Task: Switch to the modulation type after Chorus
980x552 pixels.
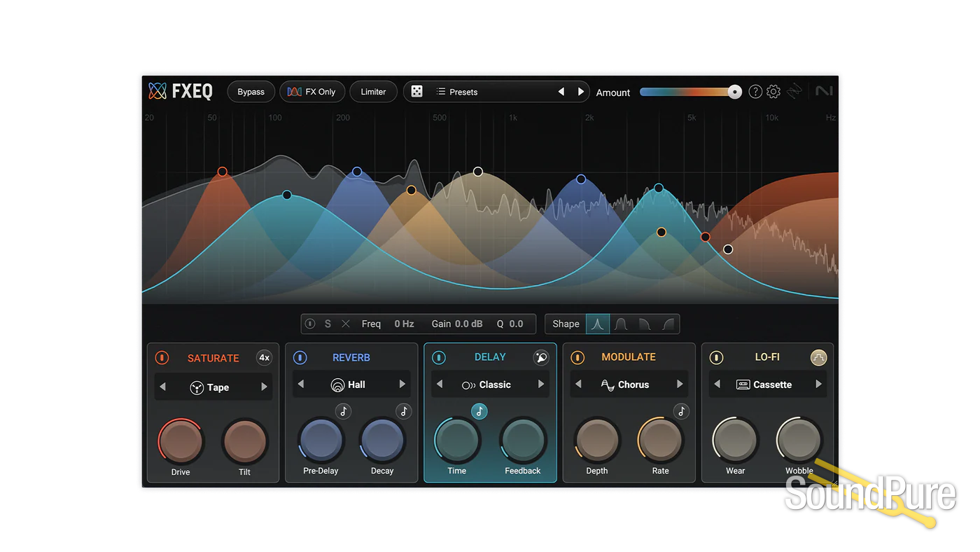Action: point(679,385)
